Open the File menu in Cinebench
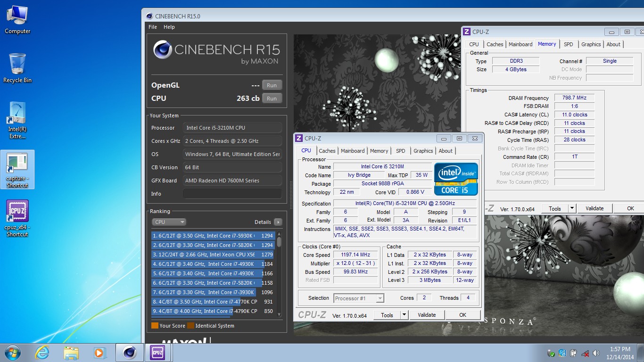644x362 pixels. point(153,27)
